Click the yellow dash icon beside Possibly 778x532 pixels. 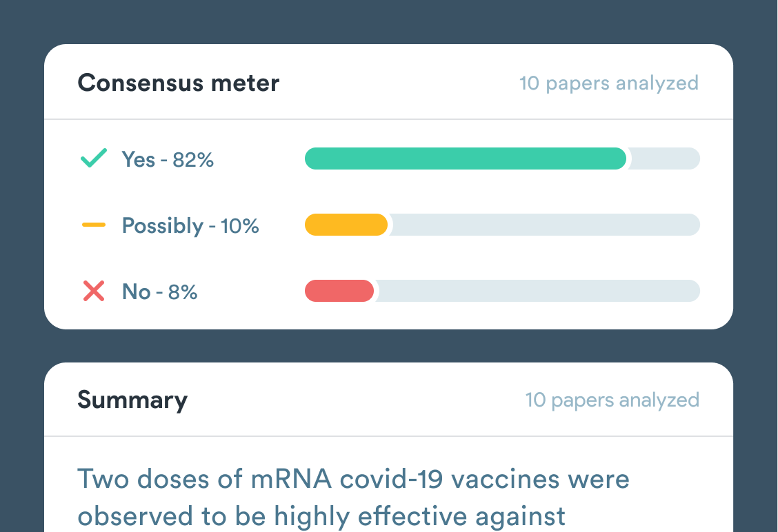pyautogui.click(x=94, y=225)
